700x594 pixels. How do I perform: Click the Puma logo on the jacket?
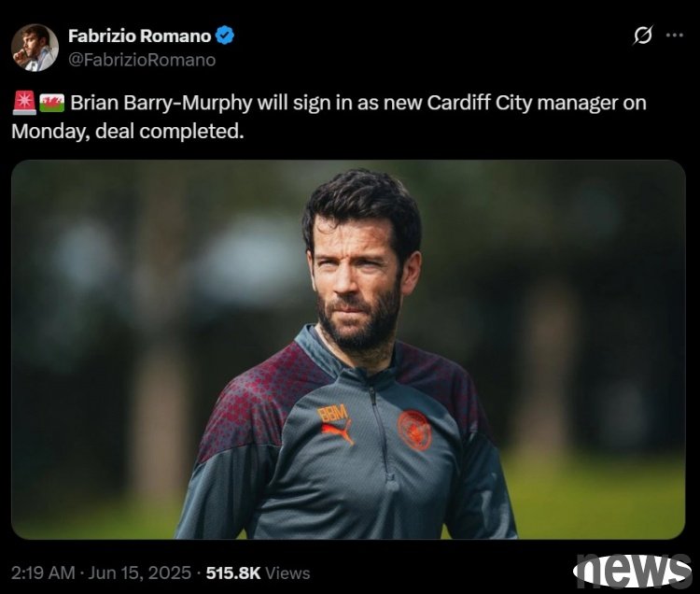coord(338,433)
